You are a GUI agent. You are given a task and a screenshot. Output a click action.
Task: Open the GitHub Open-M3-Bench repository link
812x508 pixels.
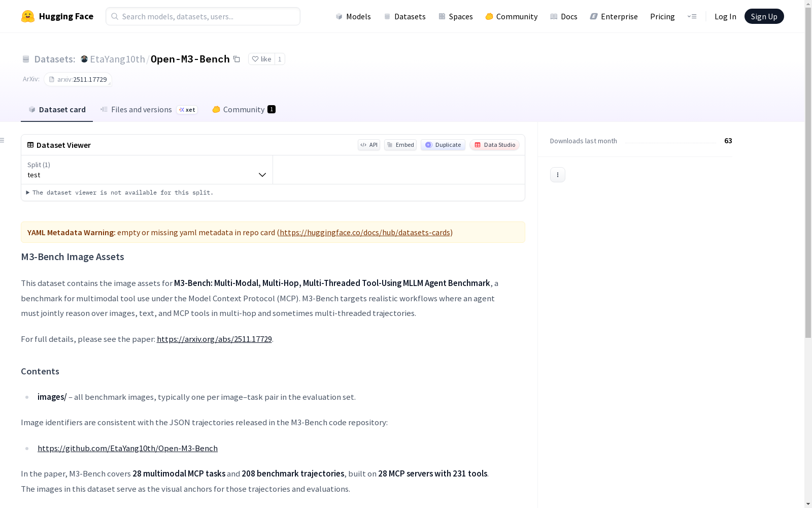(x=127, y=448)
